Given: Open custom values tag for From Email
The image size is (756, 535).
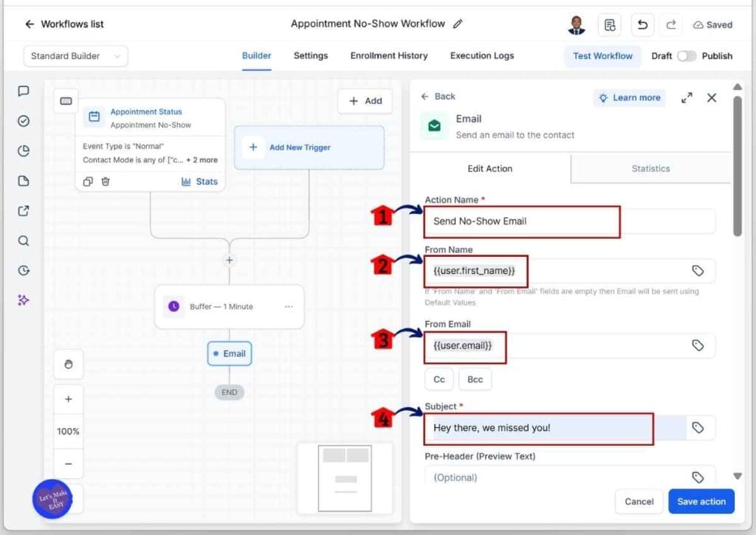Looking at the screenshot, I should click(x=698, y=345).
